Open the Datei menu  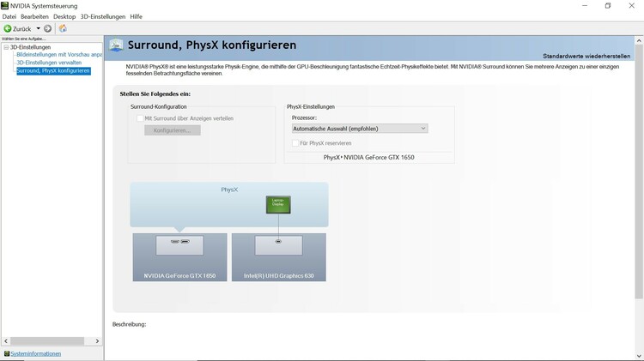point(9,17)
